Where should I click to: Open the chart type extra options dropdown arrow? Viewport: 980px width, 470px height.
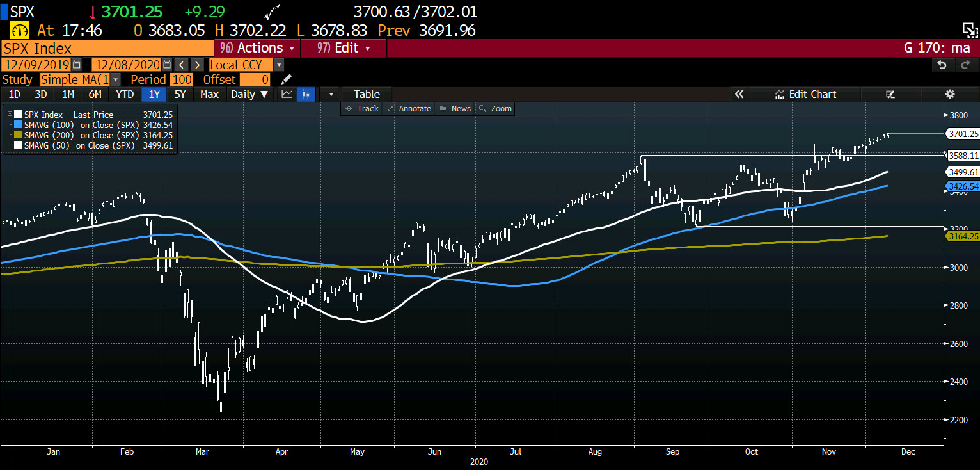pos(331,94)
